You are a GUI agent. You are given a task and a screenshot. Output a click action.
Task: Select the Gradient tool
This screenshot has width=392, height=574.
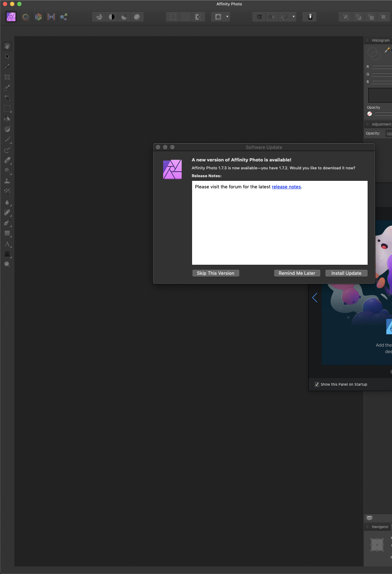pos(7,129)
